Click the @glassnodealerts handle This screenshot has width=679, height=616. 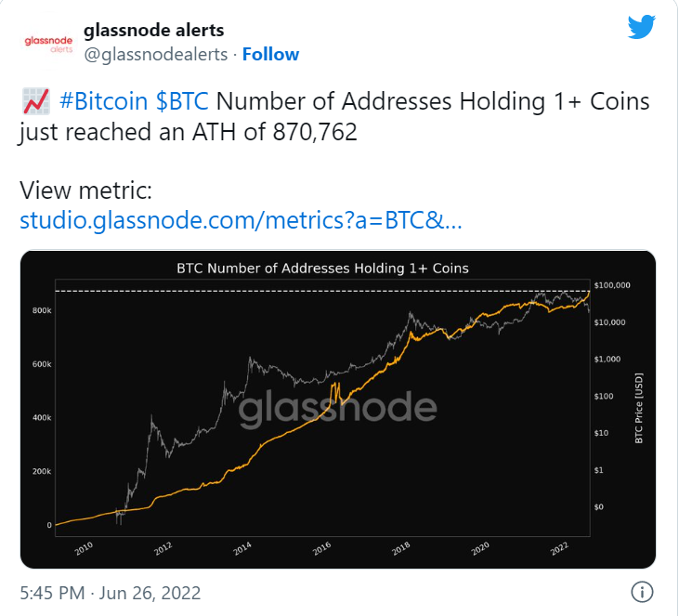pyautogui.click(x=156, y=54)
